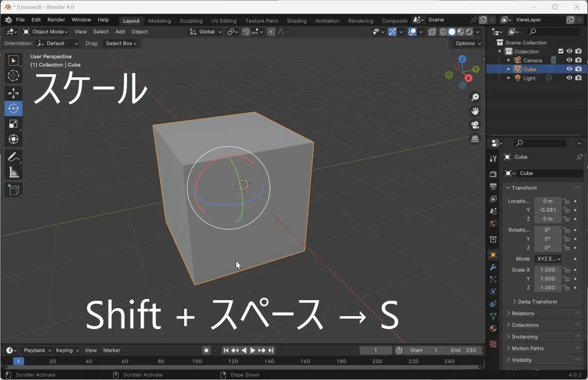
Task: Click the Scale X value field
Action: (x=547, y=269)
